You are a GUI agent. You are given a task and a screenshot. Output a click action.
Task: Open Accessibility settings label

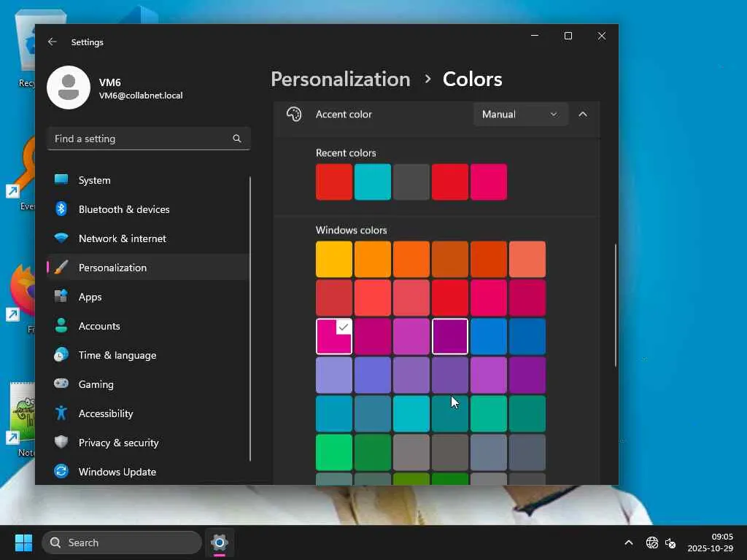(x=106, y=413)
